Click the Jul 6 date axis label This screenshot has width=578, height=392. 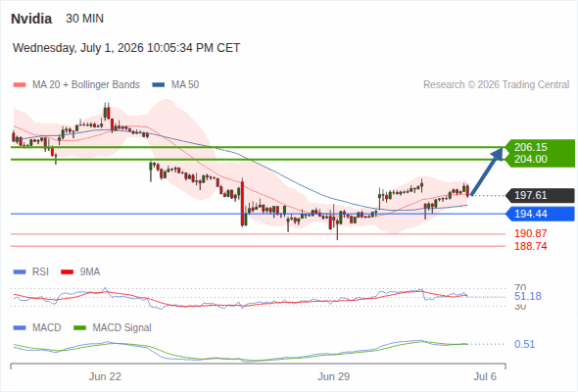485,376
